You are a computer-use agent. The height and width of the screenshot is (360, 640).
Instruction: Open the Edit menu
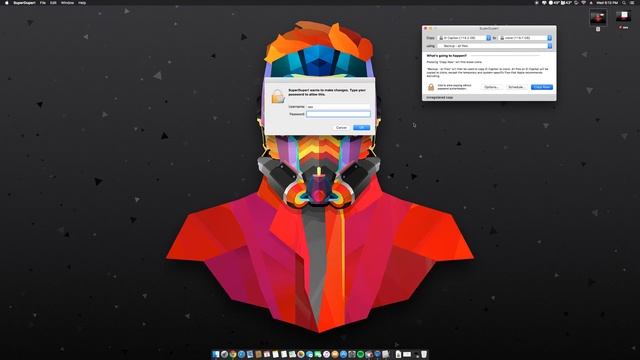pos(53,3)
